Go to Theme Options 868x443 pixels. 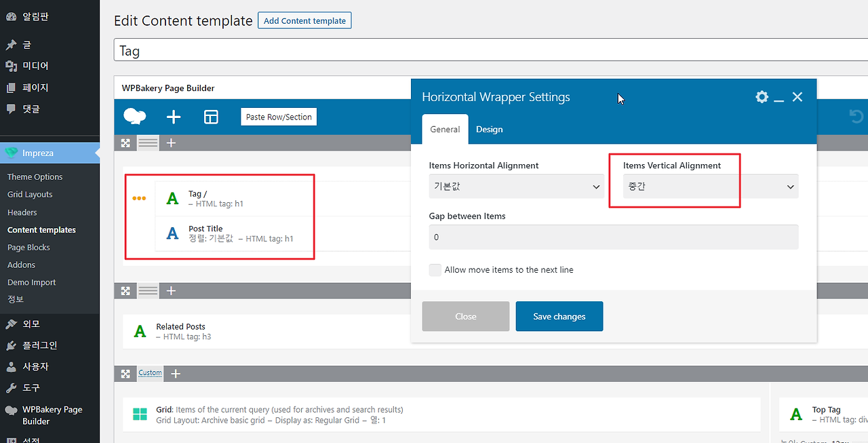35,177
